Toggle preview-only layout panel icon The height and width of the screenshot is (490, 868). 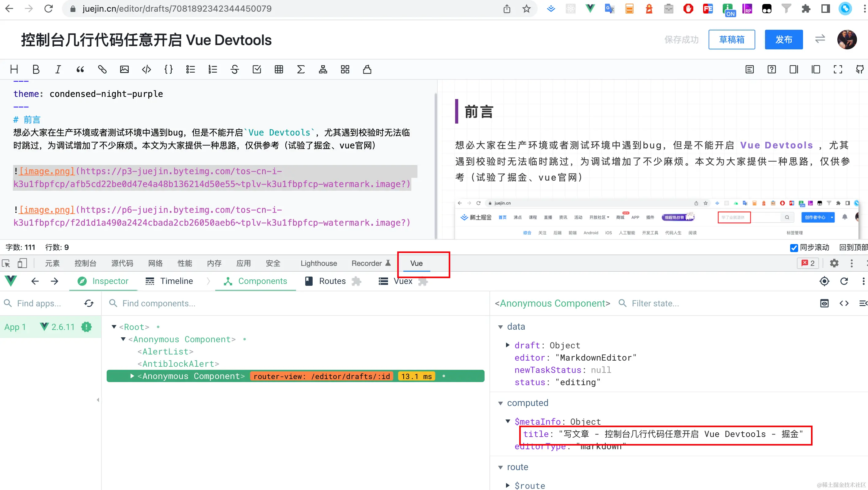(816, 69)
